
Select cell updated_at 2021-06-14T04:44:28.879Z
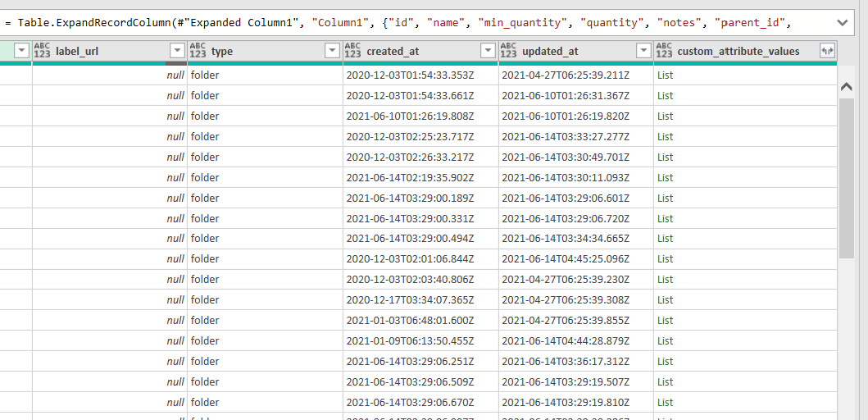pos(576,340)
